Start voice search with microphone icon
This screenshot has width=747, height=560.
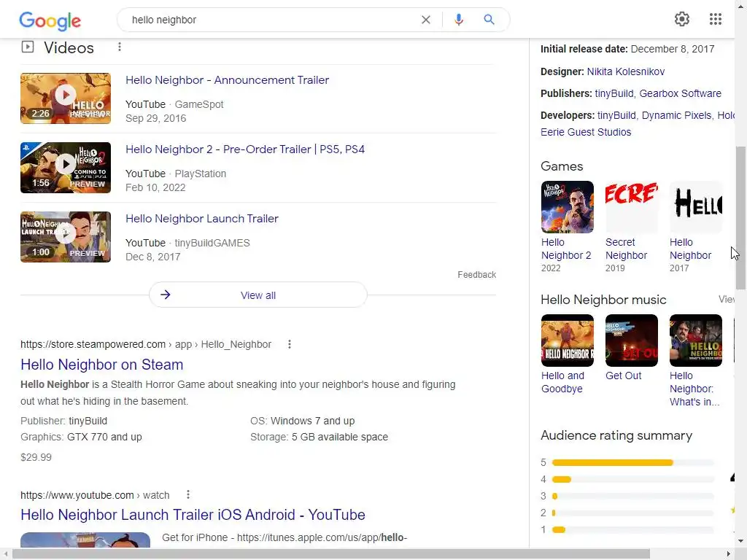click(x=459, y=20)
